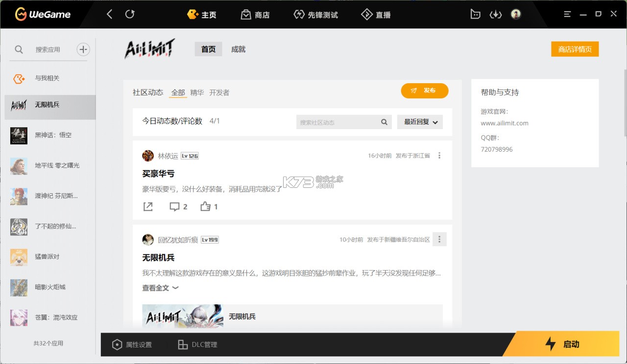Select 暗影火炬城 in the game list
This screenshot has width=627, height=364.
tap(50, 287)
